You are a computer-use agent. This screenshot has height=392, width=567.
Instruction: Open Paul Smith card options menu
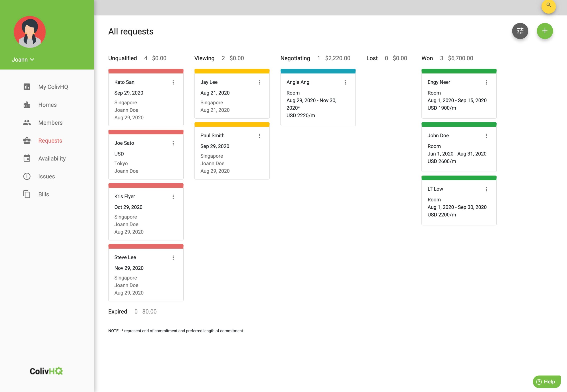click(259, 136)
